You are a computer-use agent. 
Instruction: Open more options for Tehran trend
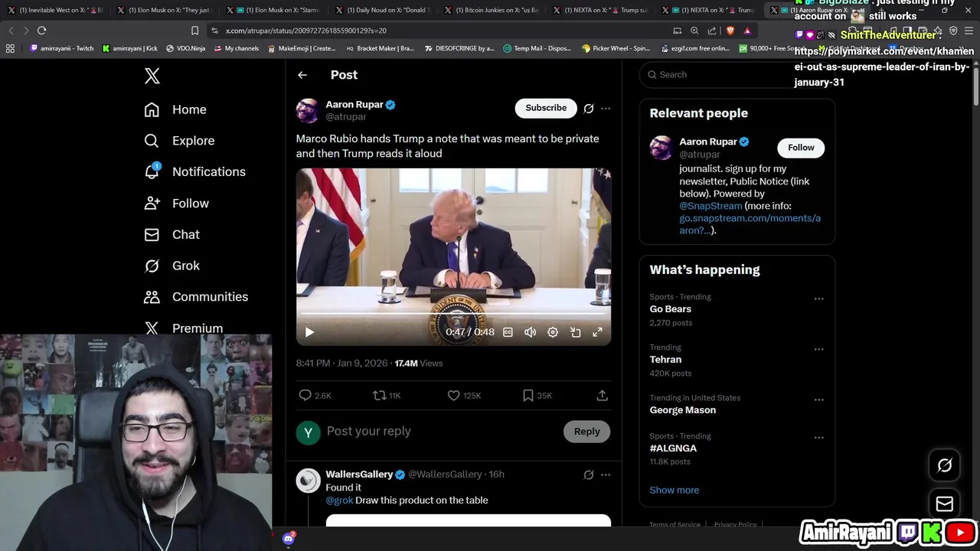pyautogui.click(x=818, y=350)
